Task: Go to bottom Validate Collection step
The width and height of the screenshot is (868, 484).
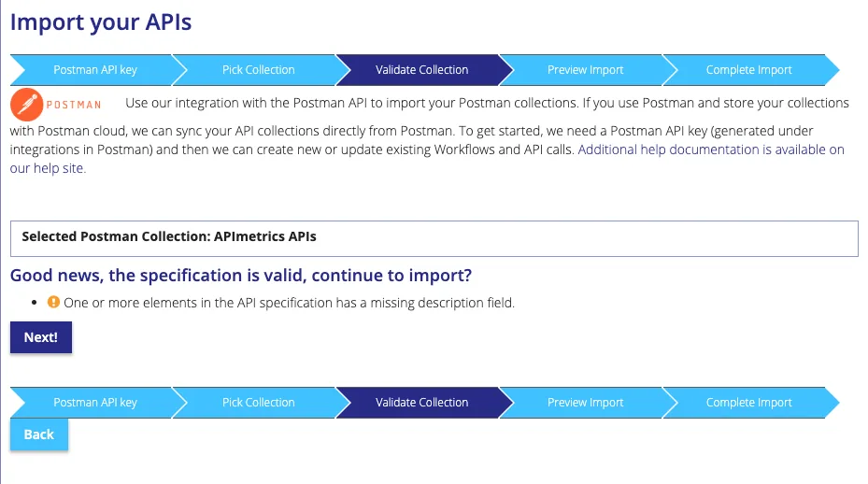Action: [421, 403]
